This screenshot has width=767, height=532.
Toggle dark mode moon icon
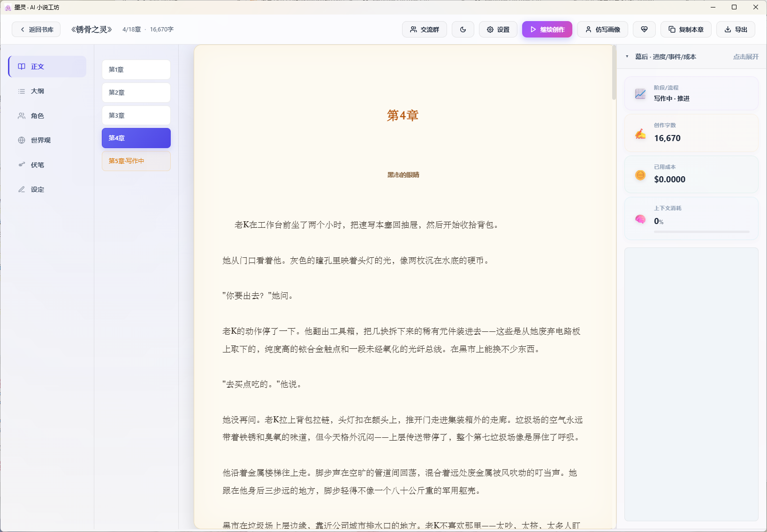coord(463,30)
